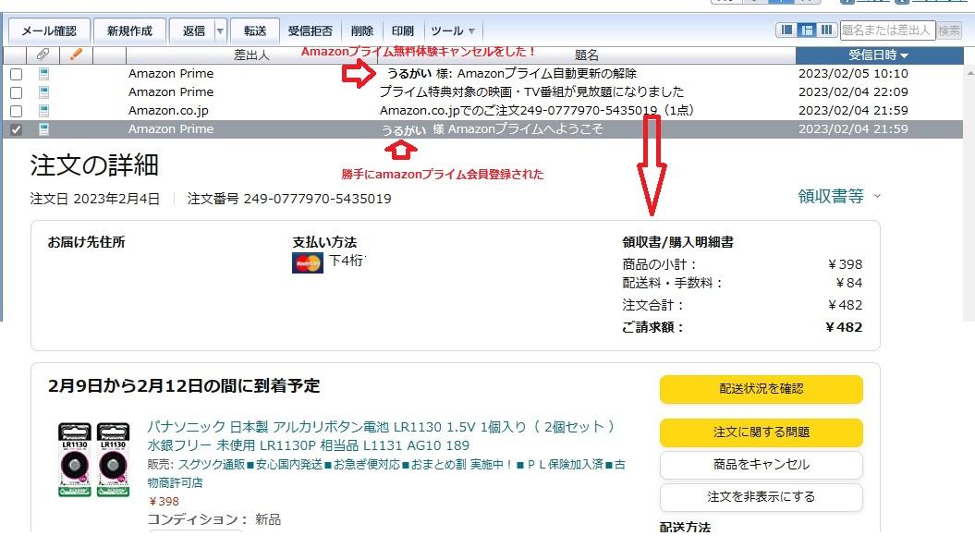Print the mail with 印刷
This screenshot has width=975, height=560.
click(402, 30)
